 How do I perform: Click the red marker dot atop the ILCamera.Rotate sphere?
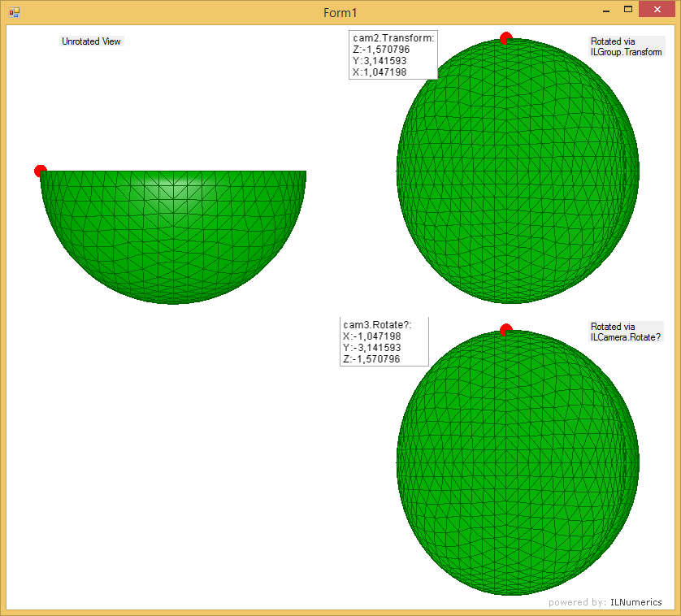pyautogui.click(x=505, y=330)
